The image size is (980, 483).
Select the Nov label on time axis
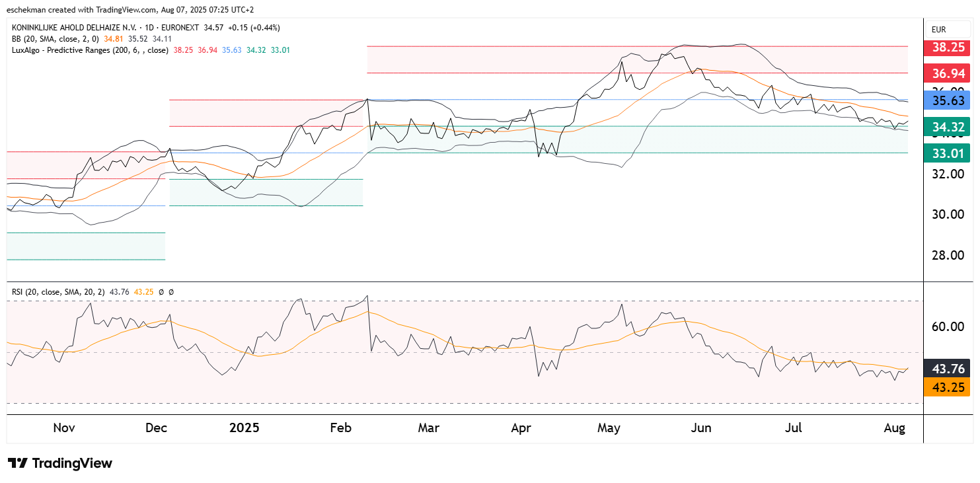click(63, 428)
